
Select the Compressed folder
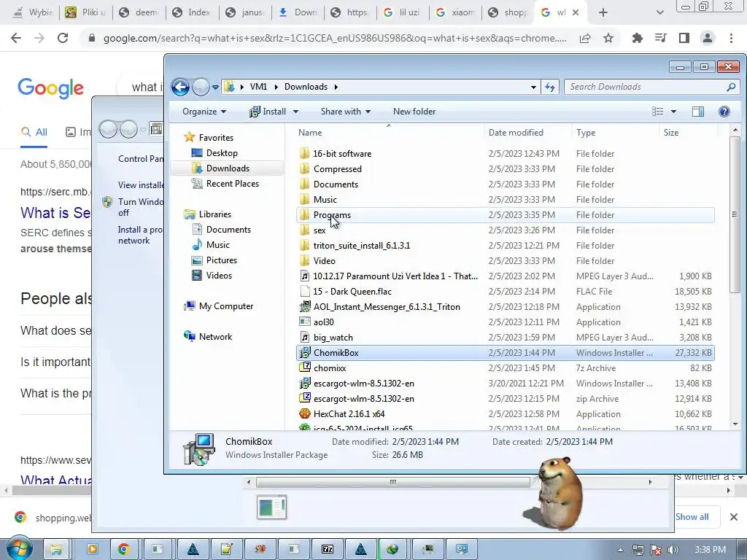[337, 169]
